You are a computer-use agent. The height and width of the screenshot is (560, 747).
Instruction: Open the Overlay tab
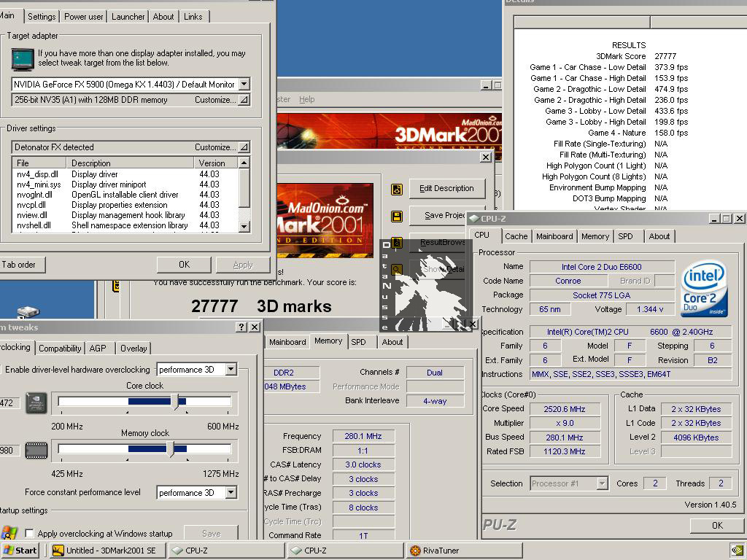[x=133, y=348]
